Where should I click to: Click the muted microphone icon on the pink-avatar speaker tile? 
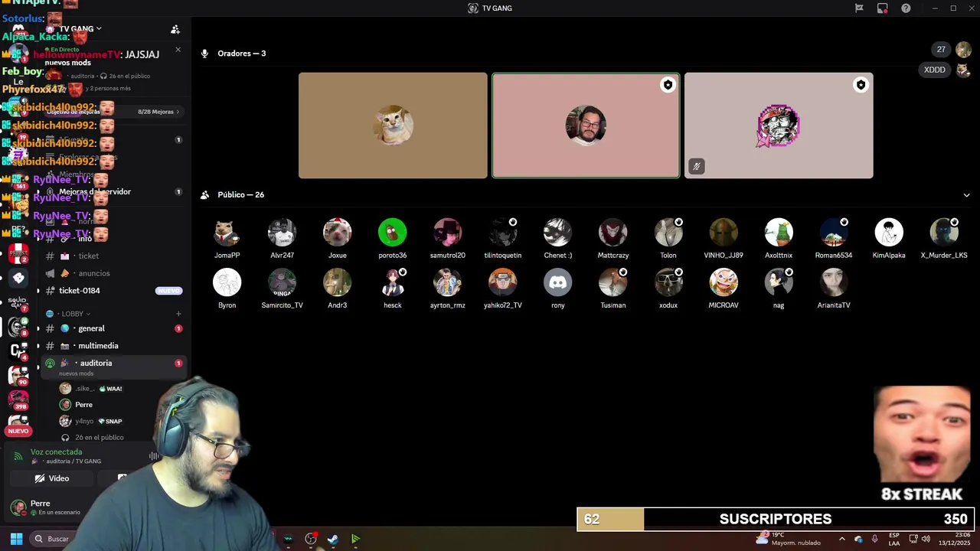coord(696,166)
